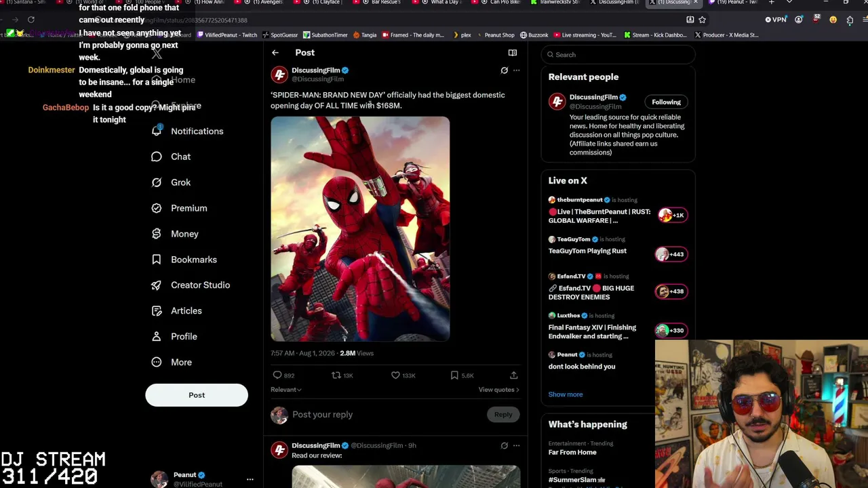The width and height of the screenshot is (868, 488).
Task: Click the Premium badge icon in sidebar
Action: 157,208
